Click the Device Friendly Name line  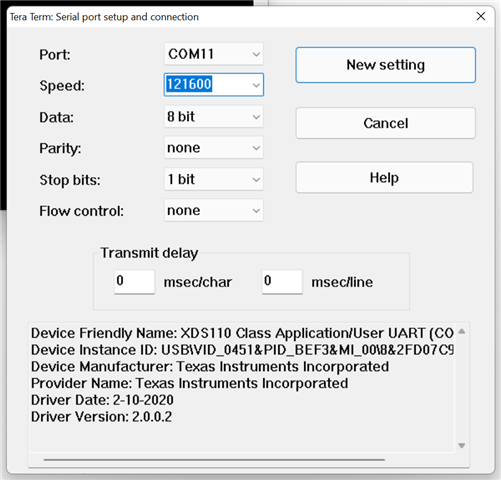tap(242, 333)
